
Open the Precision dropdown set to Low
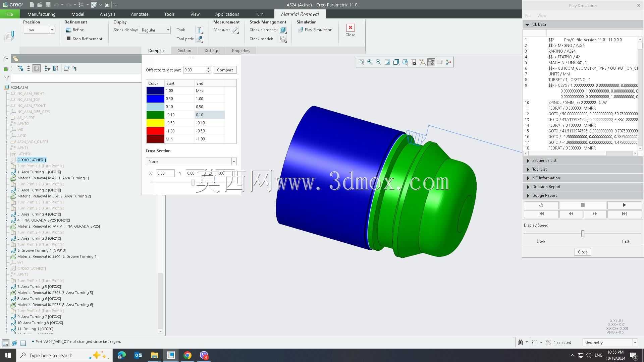(x=39, y=30)
